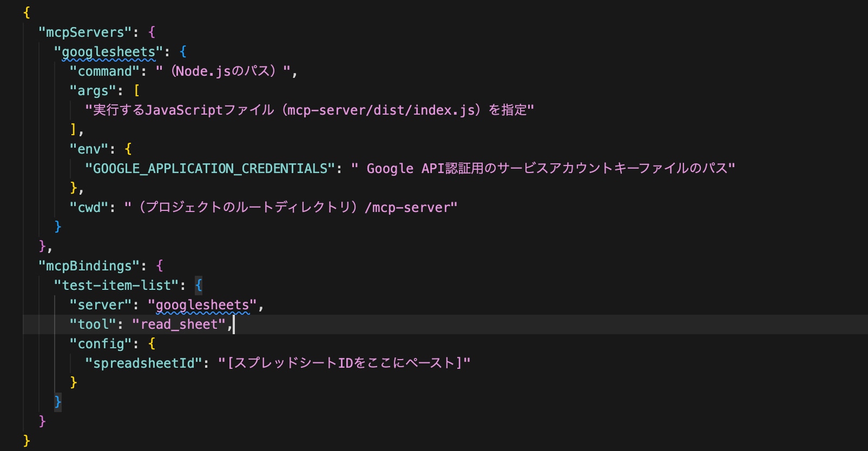Click the "googlesheets" value on the server line

[202, 305]
